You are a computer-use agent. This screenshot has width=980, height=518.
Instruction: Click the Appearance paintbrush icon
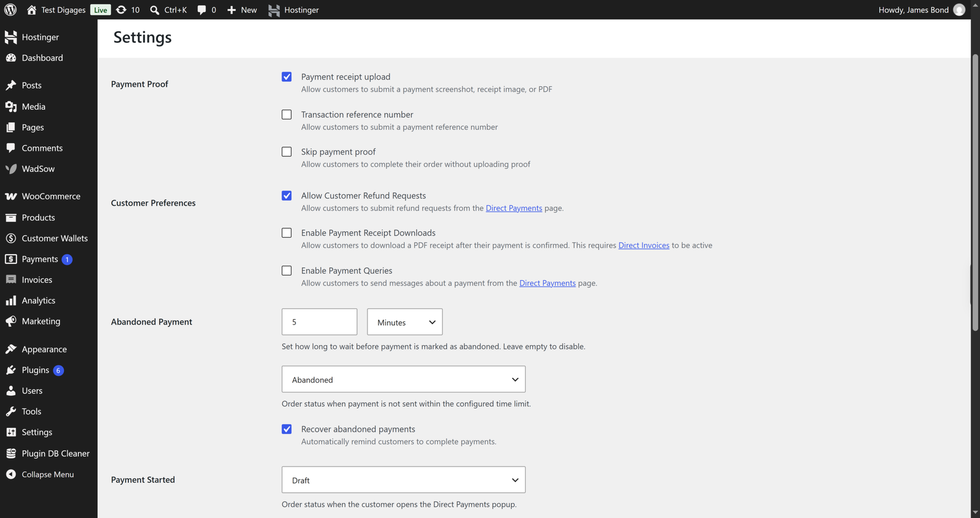(x=11, y=349)
